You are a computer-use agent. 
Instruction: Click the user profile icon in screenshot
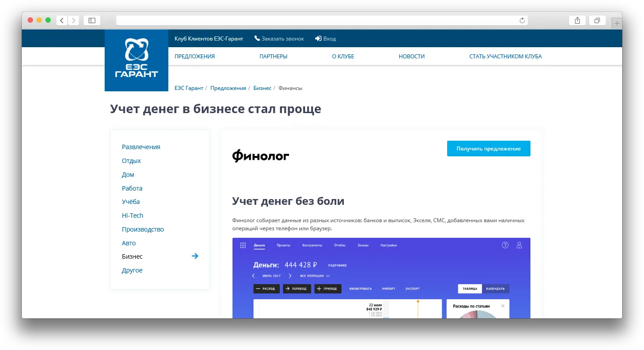(x=519, y=245)
